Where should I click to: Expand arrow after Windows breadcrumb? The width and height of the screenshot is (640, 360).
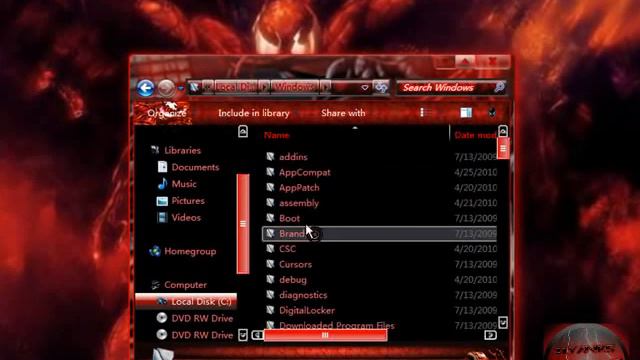click(x=325, y=87)
